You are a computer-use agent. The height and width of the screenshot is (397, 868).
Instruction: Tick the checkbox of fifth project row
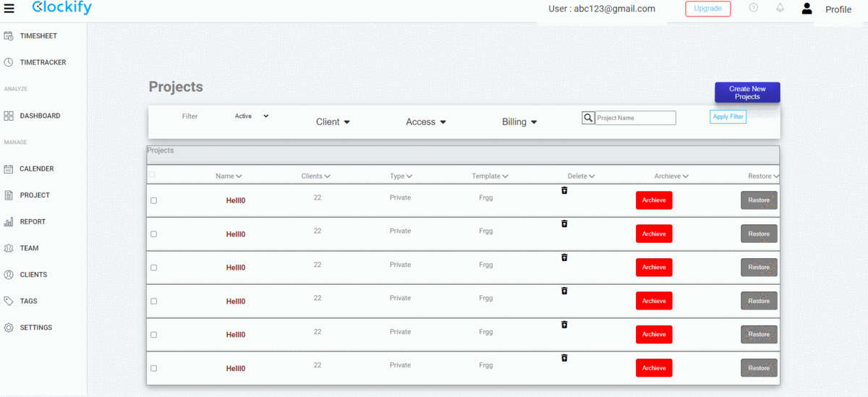(153, 335)
